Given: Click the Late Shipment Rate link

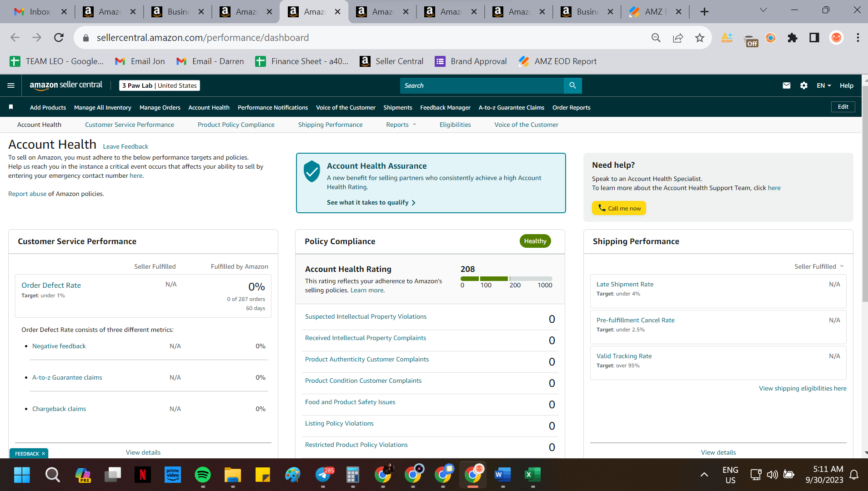Looking at the screenshot, I should (625, 284).
